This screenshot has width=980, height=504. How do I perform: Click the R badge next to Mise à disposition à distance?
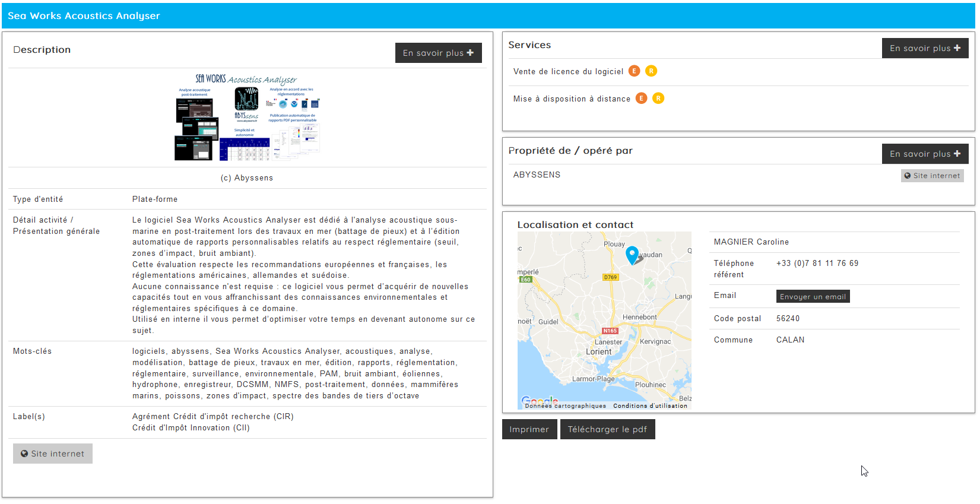pyautogui.click(x=658, y=99)
